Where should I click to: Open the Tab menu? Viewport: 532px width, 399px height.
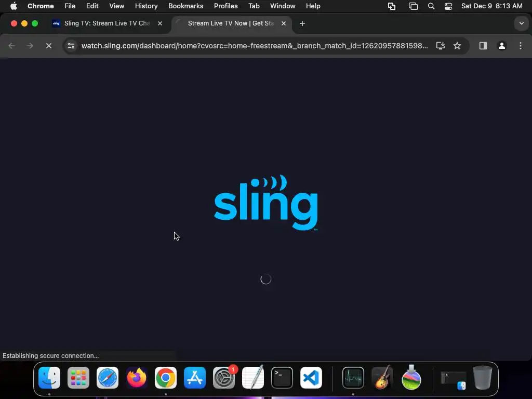coord(254,6)
